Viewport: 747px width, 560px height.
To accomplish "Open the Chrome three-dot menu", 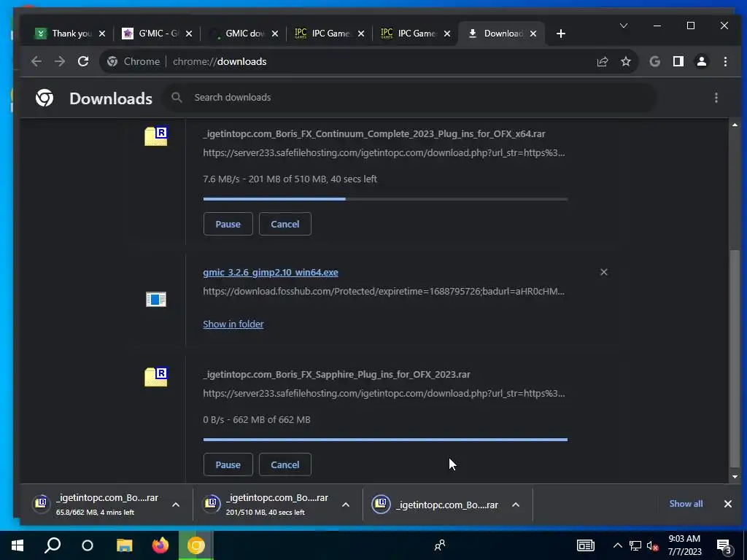I will pos(725,61).
